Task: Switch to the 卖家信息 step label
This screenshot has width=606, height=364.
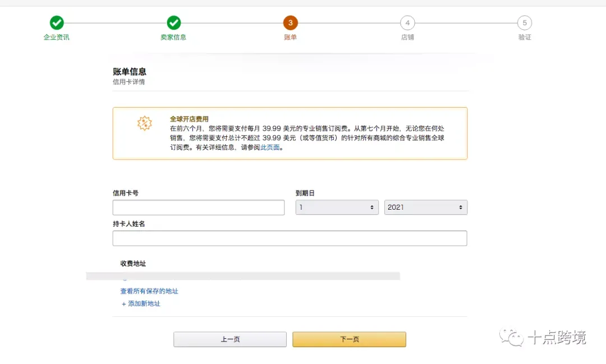Action: point(173,38)
